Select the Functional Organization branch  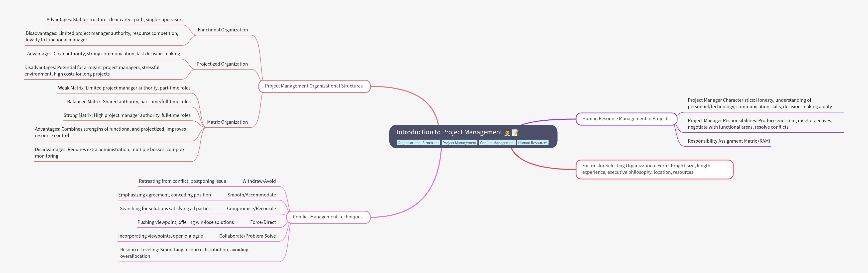pyautogui.click(x=223, y=30)
